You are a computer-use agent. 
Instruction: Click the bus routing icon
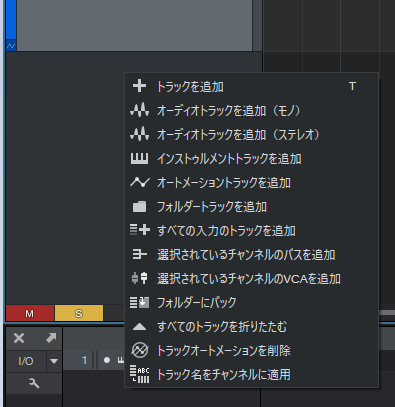[x=139, y=254]
